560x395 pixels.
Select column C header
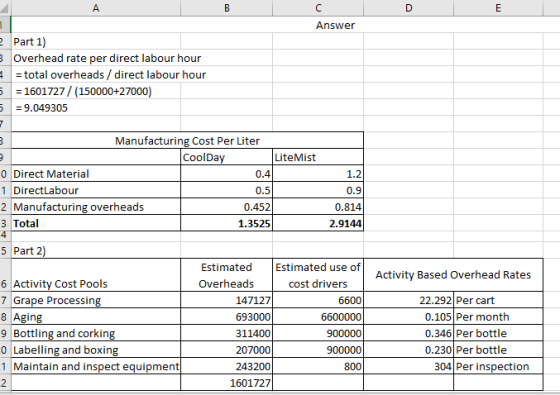(318, 8)
